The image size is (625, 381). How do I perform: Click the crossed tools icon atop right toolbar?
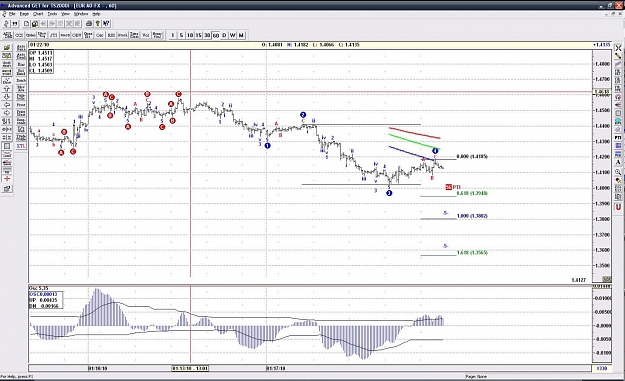618,48
